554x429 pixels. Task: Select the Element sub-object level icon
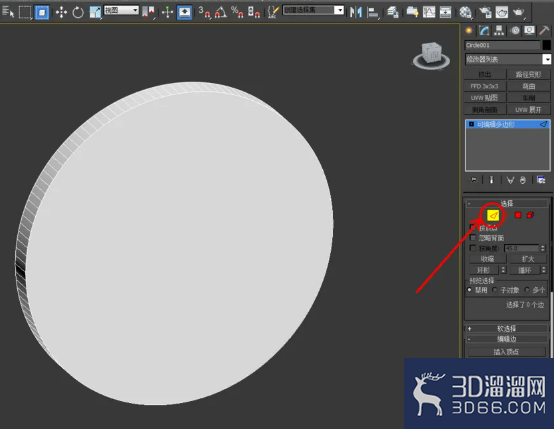pyautogui.click(x=530, y=215)
